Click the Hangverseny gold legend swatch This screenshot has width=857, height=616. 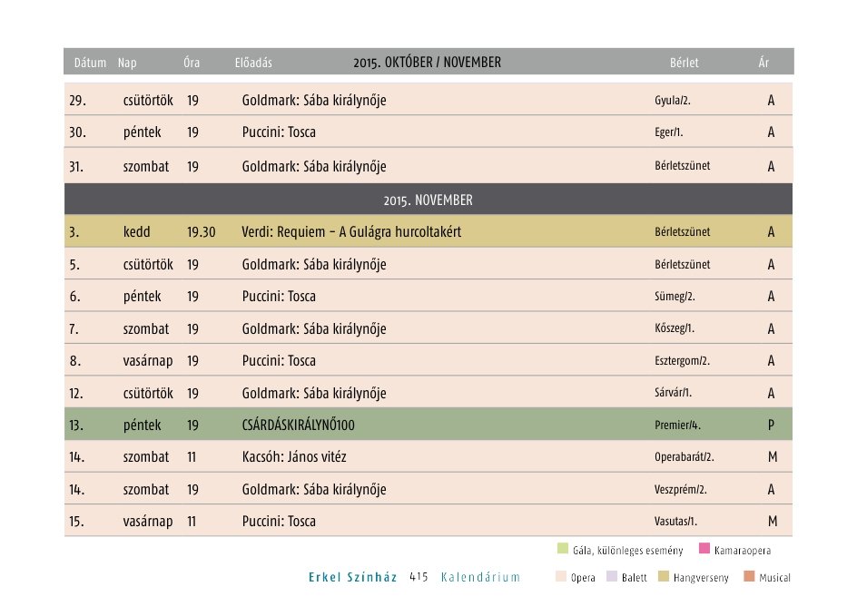(664, 576)
